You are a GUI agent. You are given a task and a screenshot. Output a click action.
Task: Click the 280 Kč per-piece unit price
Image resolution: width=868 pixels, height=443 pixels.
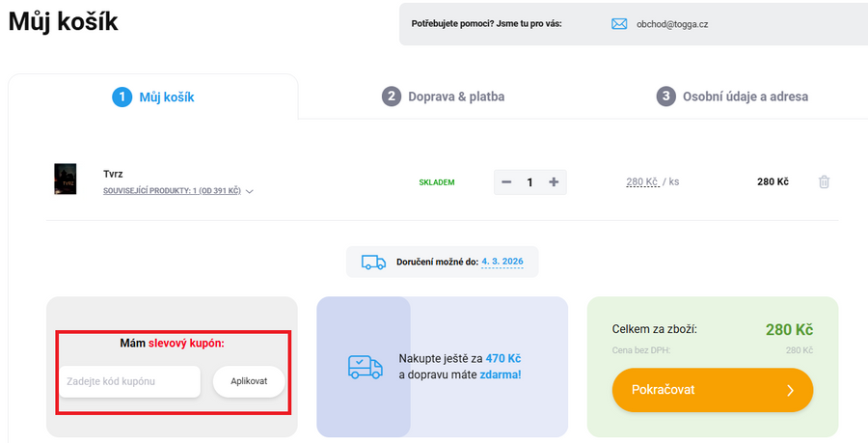tap(641, 181)
